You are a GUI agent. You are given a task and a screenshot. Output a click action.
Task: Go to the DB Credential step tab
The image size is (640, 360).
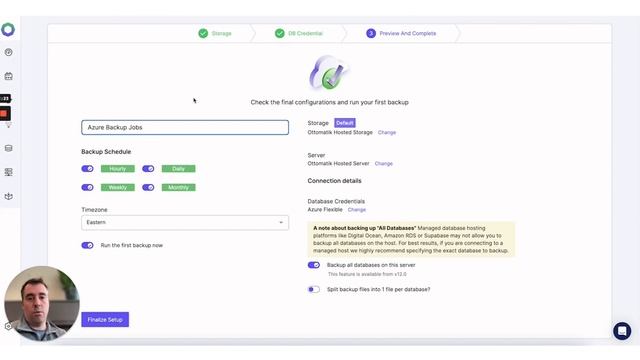(x=299, y=33)
